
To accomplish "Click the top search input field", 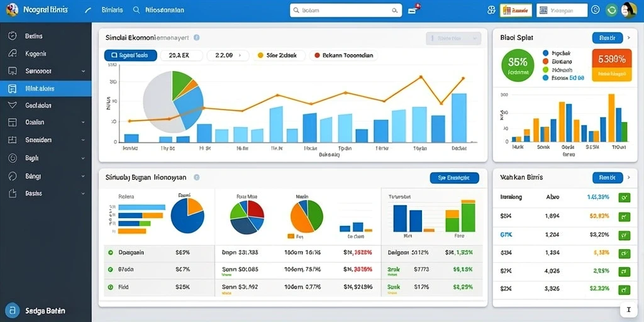I will coord(346,10).
